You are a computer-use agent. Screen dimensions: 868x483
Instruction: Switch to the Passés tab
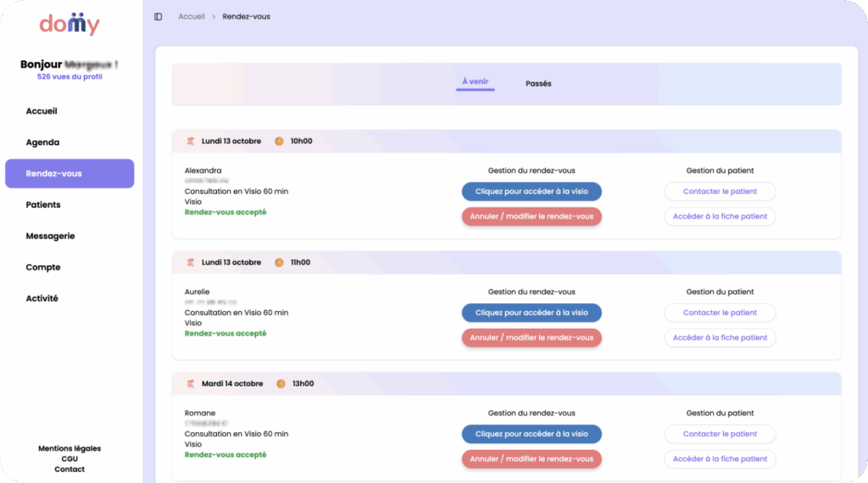(538, 84)
